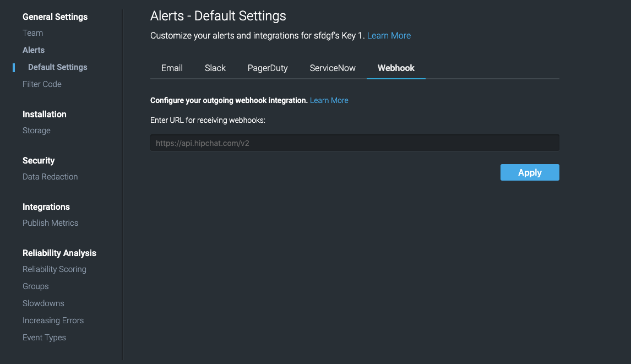Open Slowdowns settings

(x=43, y=303)
